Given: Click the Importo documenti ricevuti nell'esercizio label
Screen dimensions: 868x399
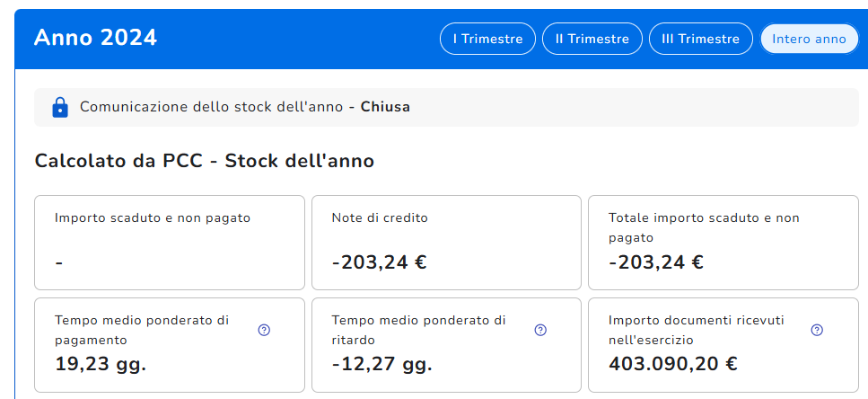Looking at the screenshot, I should pyautogui.click(x=697, y=330).
